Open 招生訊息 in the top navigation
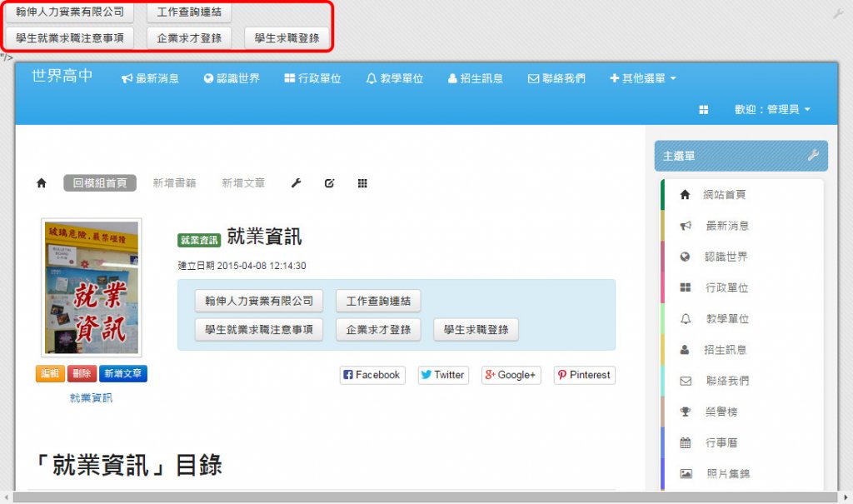The image size is (853, 504). [x=476, y=78]
